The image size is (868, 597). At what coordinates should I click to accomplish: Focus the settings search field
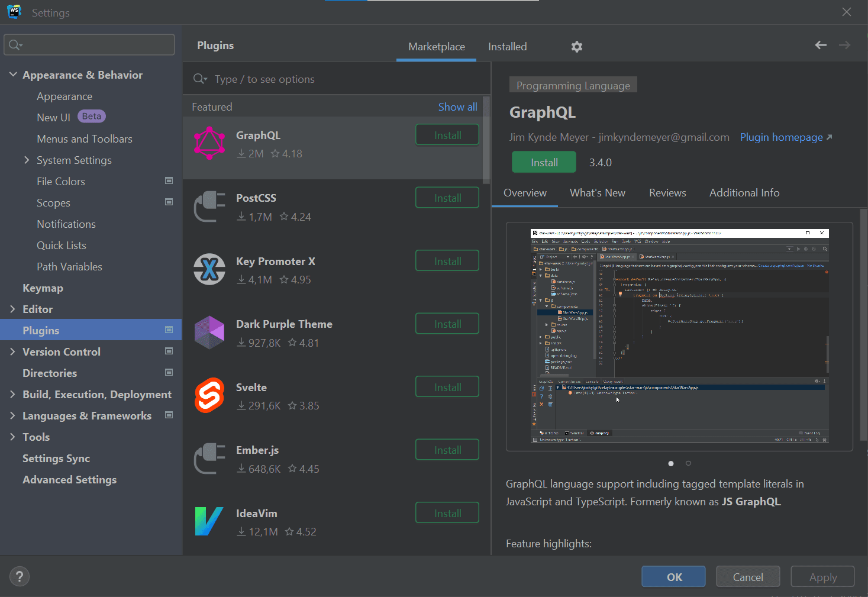[x=89, y=45]
